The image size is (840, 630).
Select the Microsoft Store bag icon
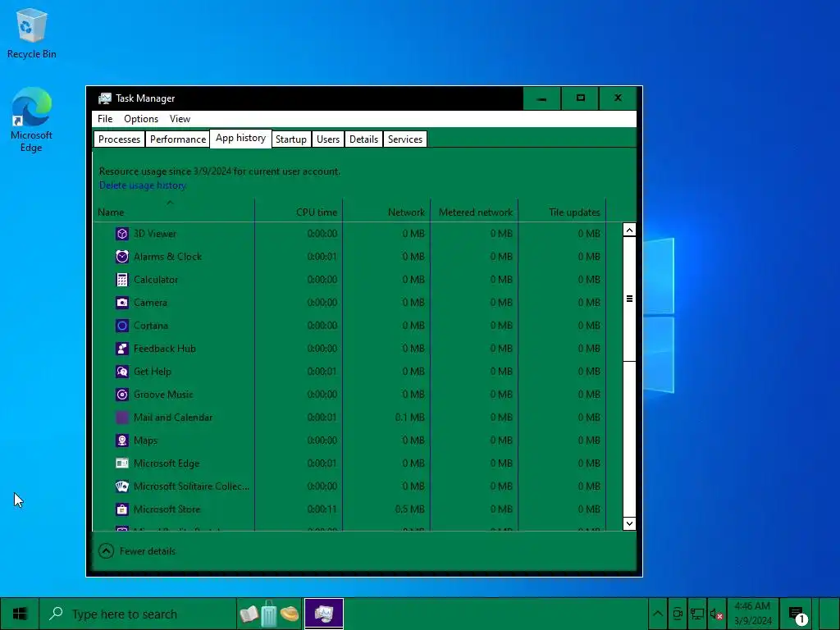coord(122,509)
